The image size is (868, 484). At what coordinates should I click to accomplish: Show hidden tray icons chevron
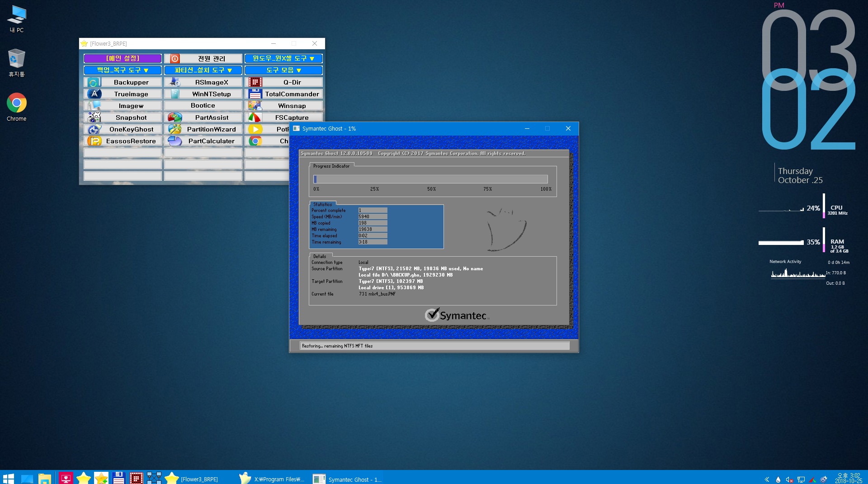pos(767,479)
